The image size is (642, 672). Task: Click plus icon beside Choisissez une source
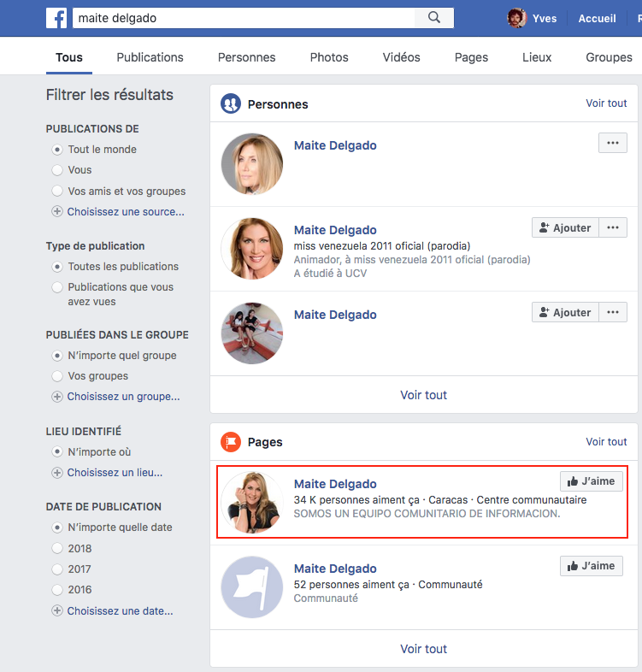click(x=57, y=212)
